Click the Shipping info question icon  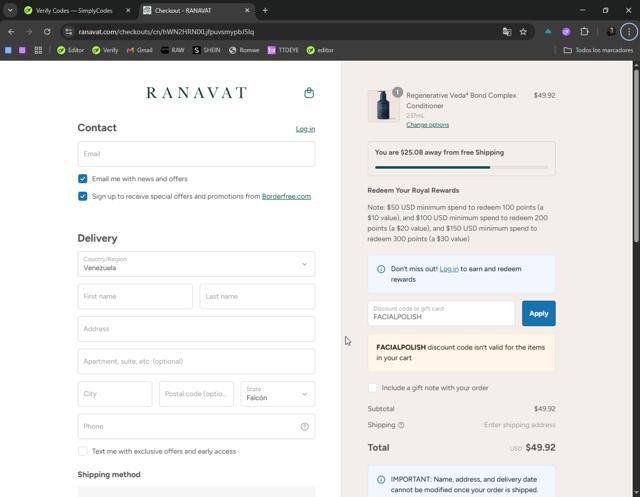point(401,425)
